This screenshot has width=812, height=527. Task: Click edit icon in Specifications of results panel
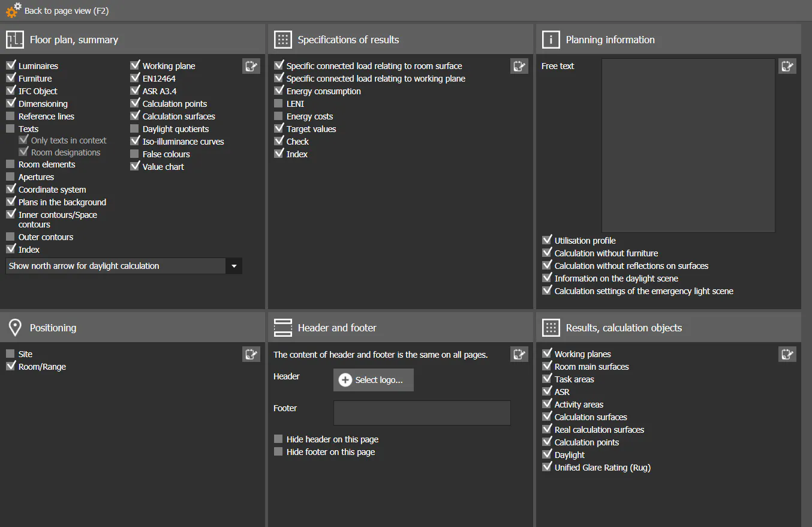(519, 66)
